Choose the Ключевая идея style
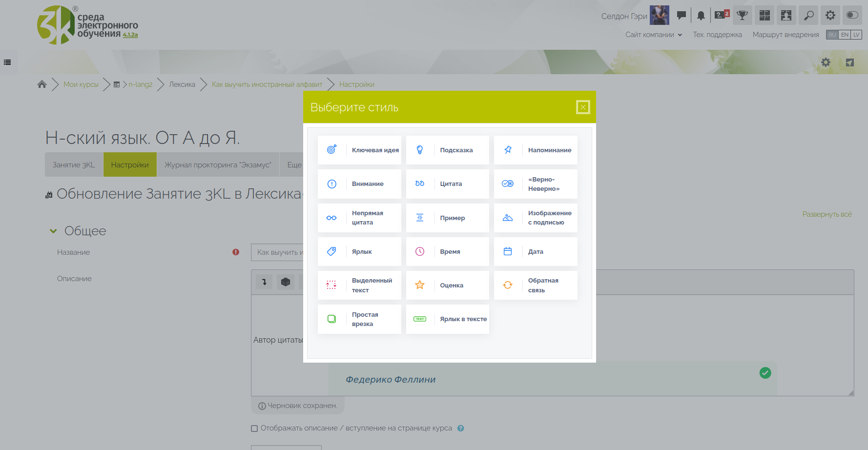The width and height of the screenshot is (868, 450). tap(359, 150)
